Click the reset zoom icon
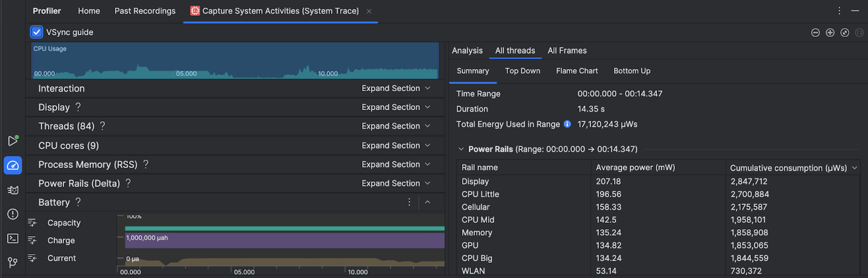The width and height of the screenshot is (868, 278). 845,33
